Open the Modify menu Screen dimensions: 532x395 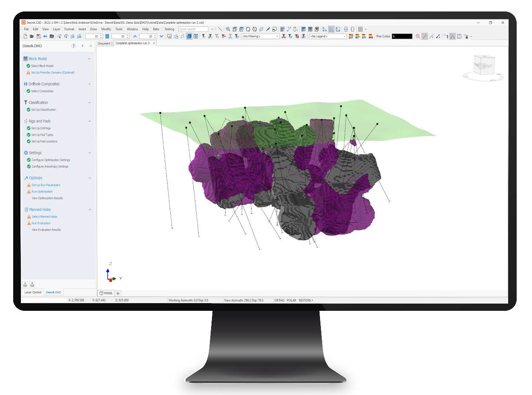coord(106,29)
